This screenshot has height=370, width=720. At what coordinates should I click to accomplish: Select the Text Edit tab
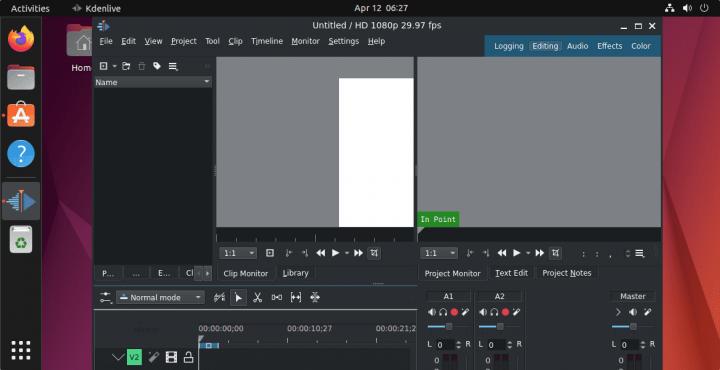(x=511, y=273)
